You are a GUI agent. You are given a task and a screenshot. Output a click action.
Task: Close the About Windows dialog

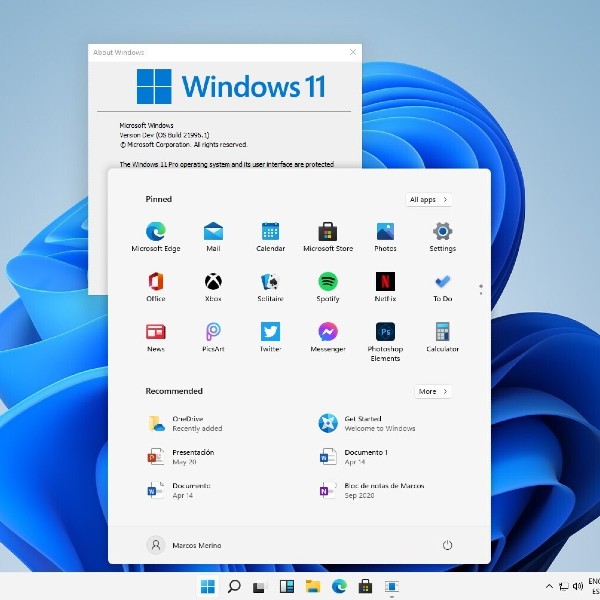[x=353, y=52]
